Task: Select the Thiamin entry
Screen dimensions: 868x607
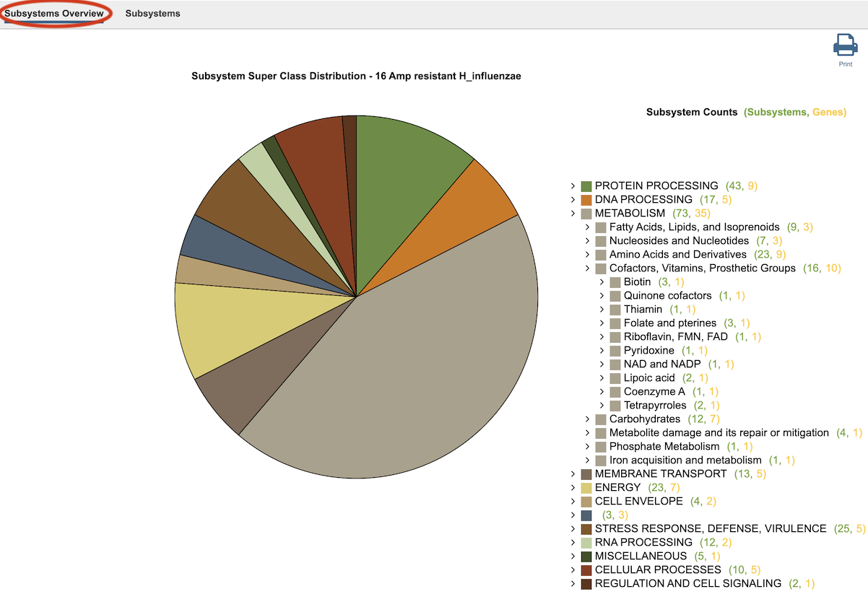Action: tap(643, 309)
